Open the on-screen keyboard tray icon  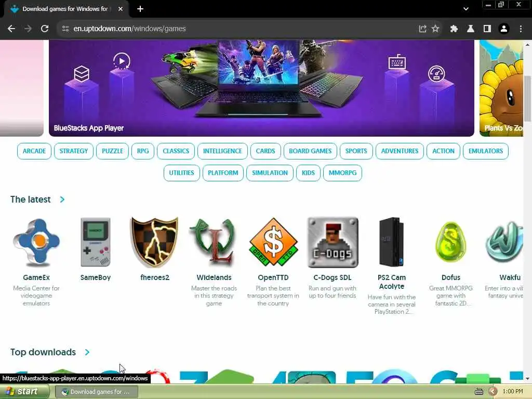click(x=478, y=392)
